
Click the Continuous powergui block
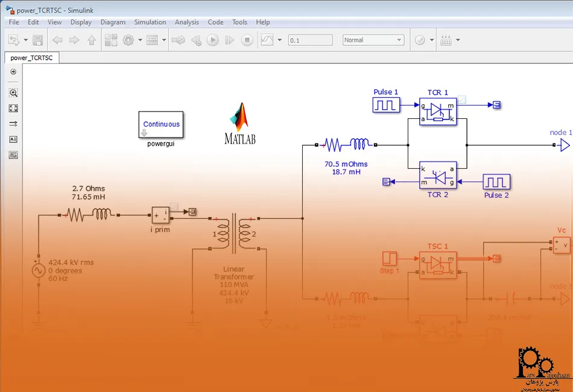click(161, 124)
